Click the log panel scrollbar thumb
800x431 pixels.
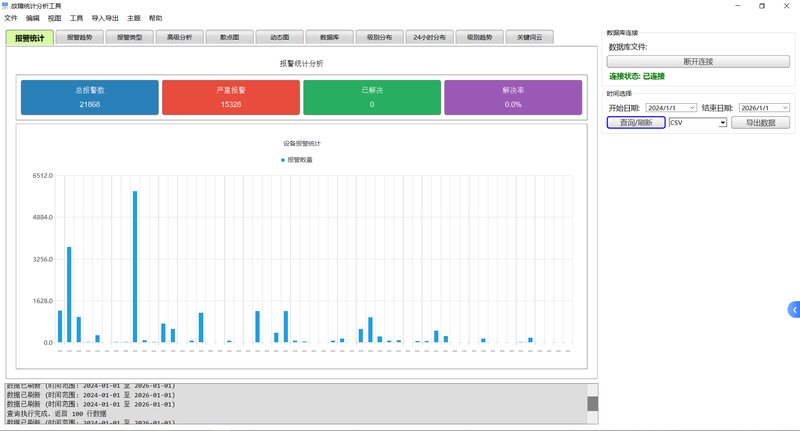592,403
